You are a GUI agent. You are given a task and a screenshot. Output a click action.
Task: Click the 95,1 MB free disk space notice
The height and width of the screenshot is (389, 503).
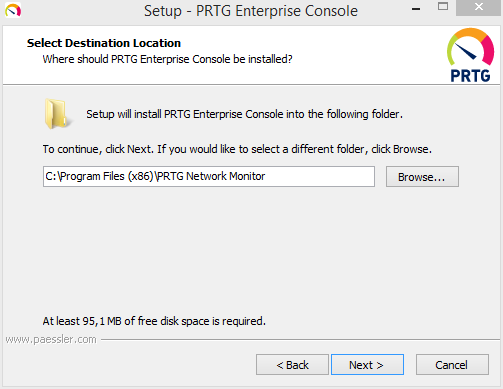[154, 321]
